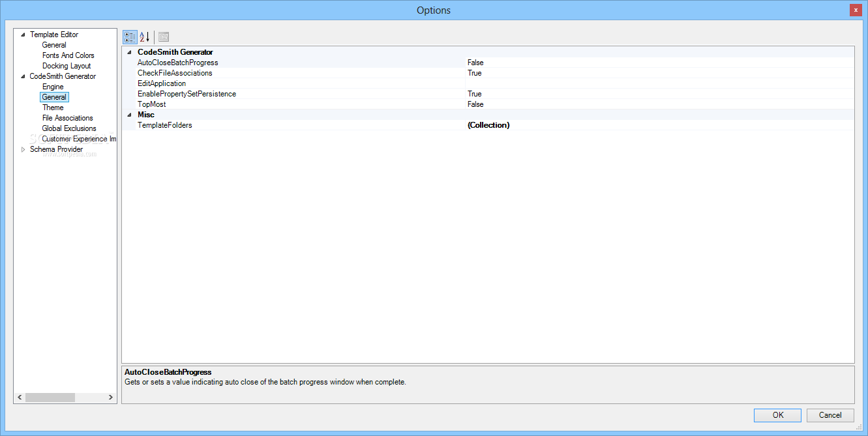868x436 pixels.
Task: Open Global Exclusions settings
Action: click(69, 128)
